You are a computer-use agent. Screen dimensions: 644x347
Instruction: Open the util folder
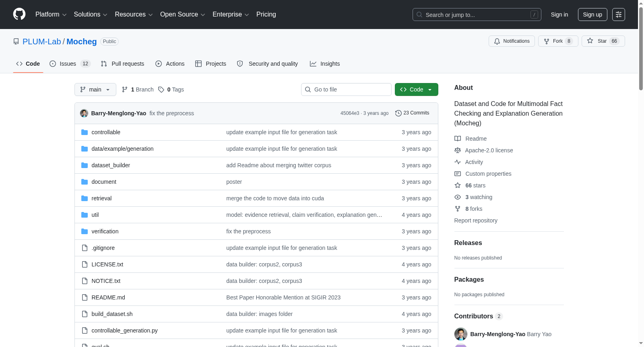pyautogui.click(x=95, y=215)
